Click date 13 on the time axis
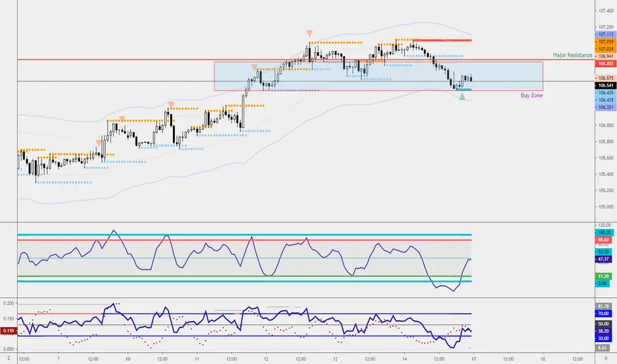 (335, 359)
